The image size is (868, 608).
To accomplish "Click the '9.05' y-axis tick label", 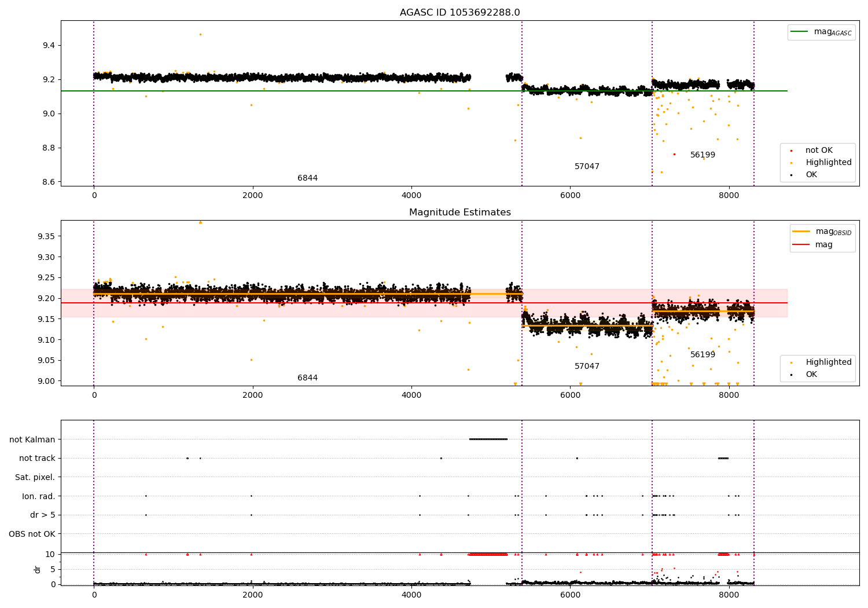I will [46, 361].
